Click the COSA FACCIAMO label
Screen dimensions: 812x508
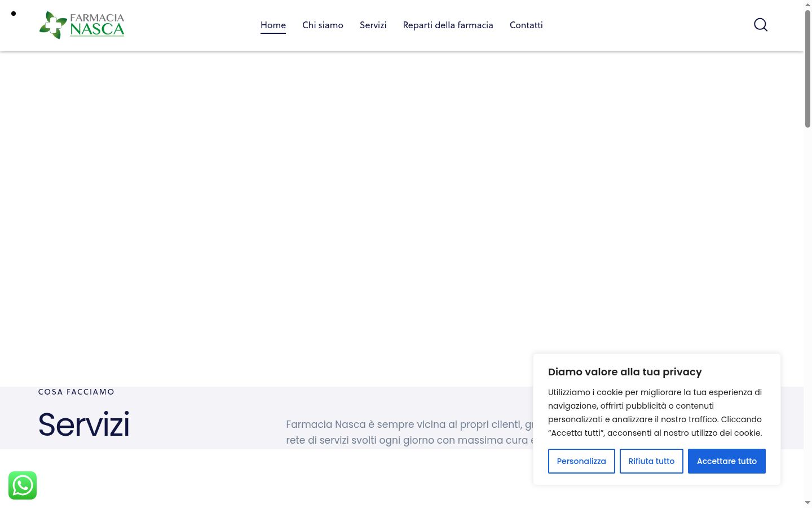point(76,392)
